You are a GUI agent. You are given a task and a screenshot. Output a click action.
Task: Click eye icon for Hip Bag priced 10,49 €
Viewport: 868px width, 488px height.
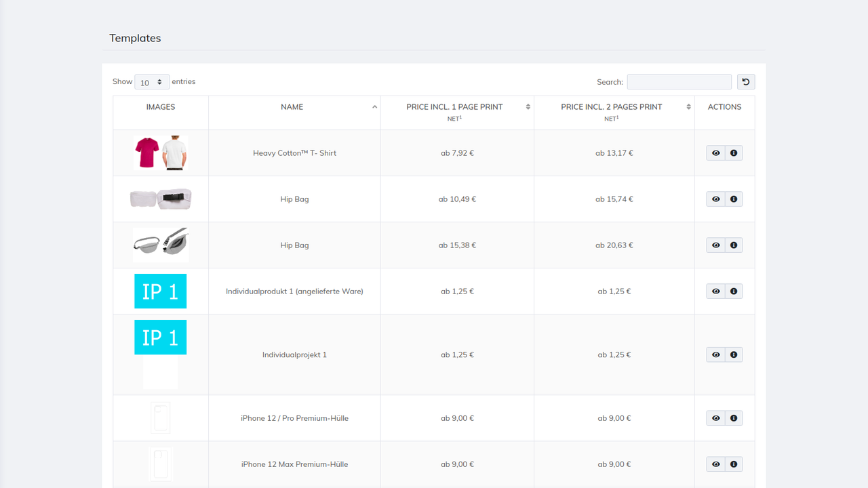(x=715, y=199)
